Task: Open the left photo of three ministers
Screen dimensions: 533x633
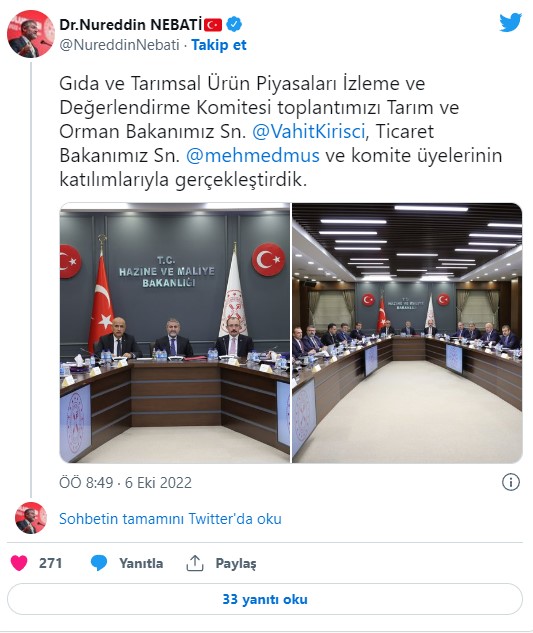Action: pos(175,333)
